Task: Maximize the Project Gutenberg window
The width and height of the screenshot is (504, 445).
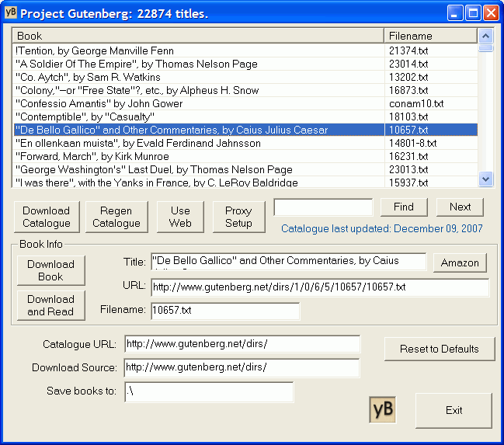Action: (x=473, y=13)
